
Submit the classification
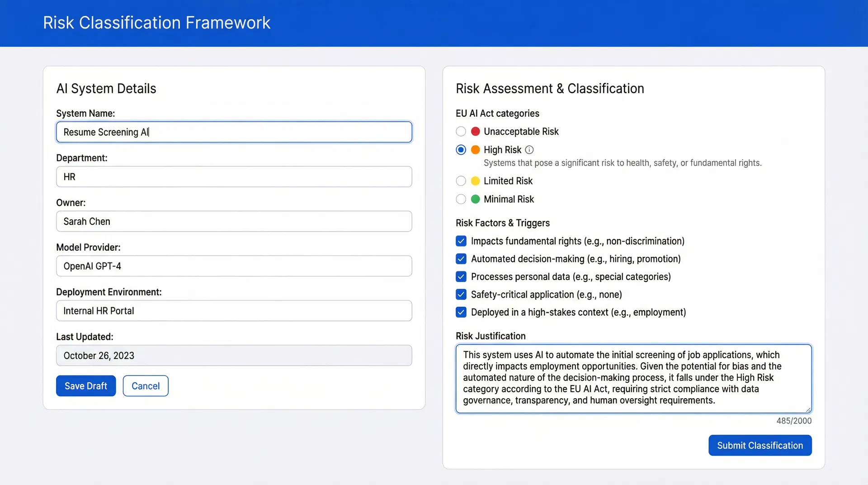pos(759,445)
